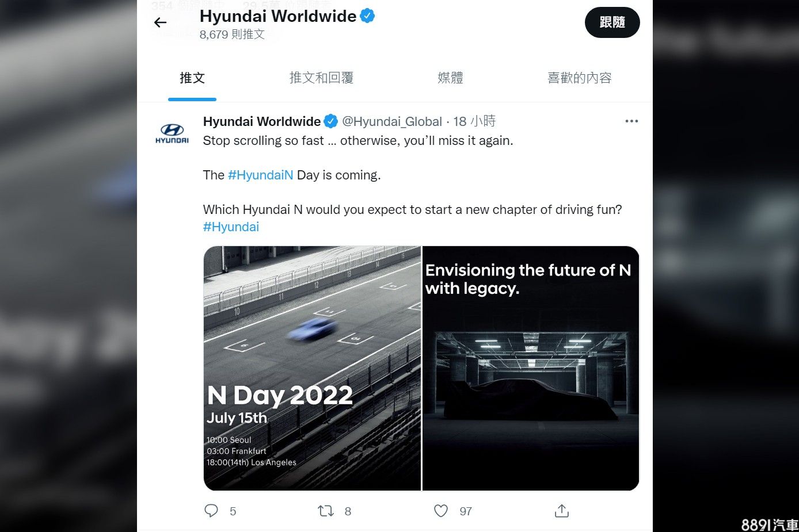This screenshot has width=799, height=532.
Task: Open the covered car teaser image
Action: 531,368
